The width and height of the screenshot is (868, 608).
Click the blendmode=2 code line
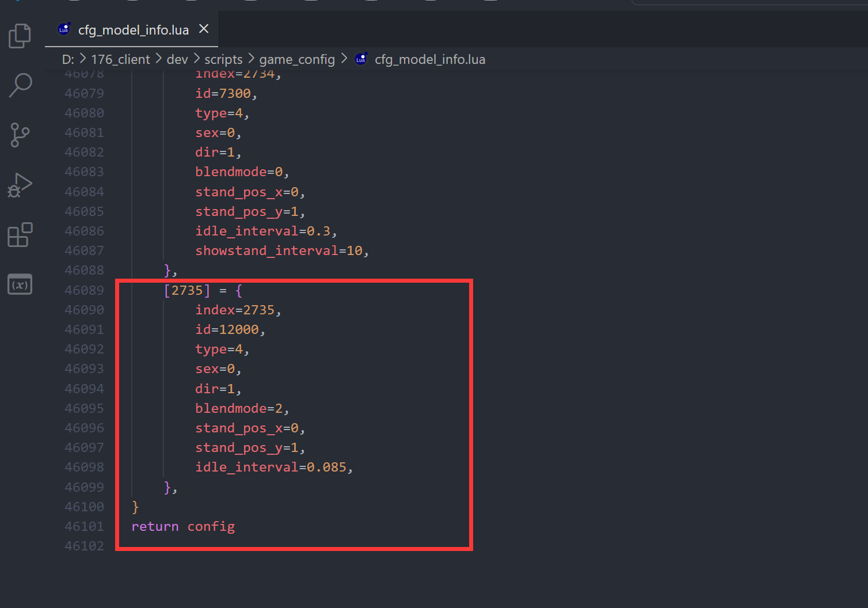[x=242, y=408]
